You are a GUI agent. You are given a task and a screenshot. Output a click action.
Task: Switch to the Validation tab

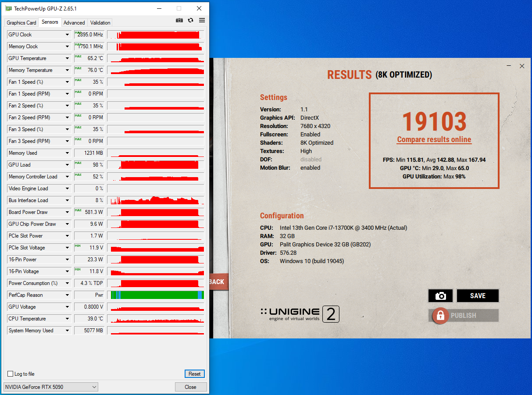tap(100, 23)
